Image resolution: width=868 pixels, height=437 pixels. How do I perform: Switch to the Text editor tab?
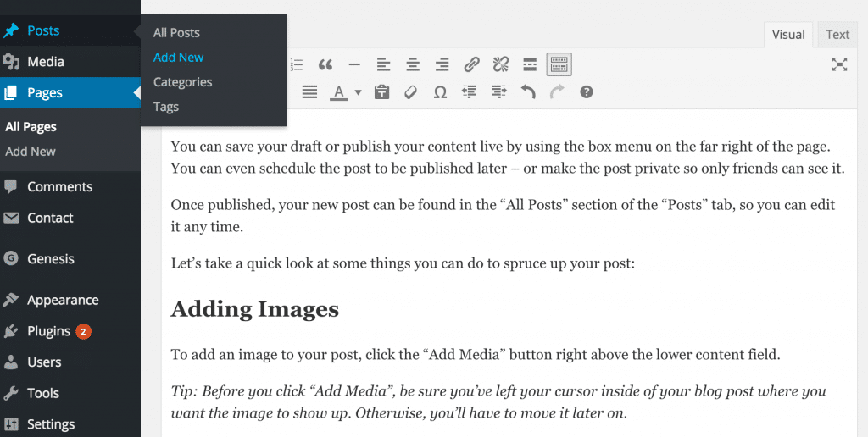tap(837, 34)
